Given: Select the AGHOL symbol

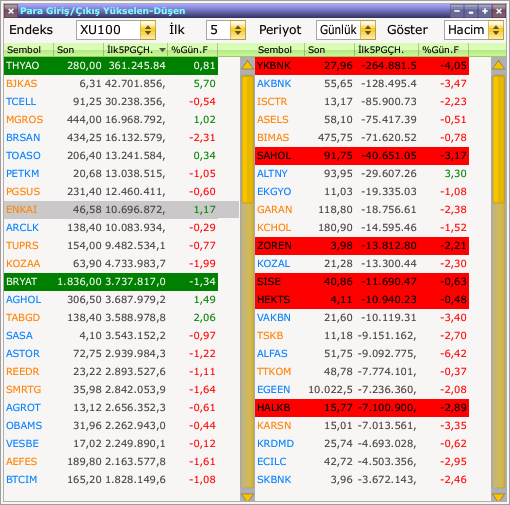Looking at the screenshot, I should tap(24, 300).
